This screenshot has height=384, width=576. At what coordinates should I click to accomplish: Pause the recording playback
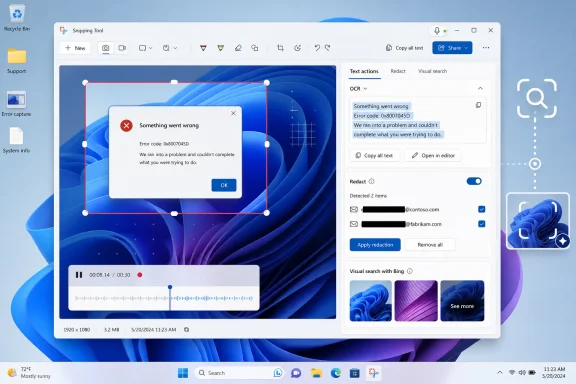click(79, 275)
